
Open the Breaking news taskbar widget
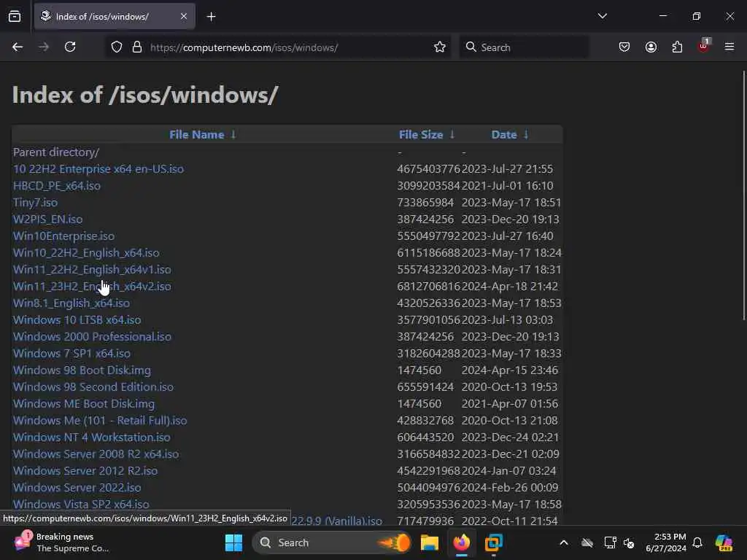62,542
